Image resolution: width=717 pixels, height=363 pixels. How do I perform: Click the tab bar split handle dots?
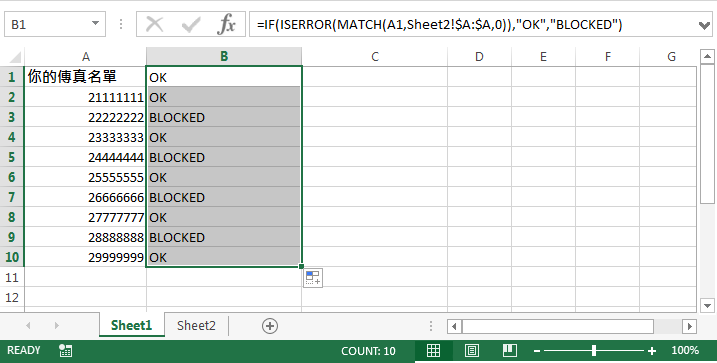(x=431, y=326)
